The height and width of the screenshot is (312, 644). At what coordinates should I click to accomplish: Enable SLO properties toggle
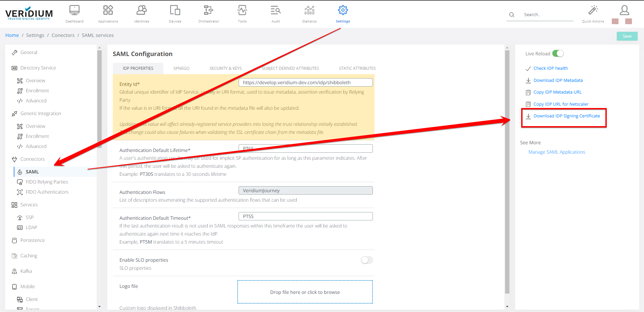tap(366, 260)
